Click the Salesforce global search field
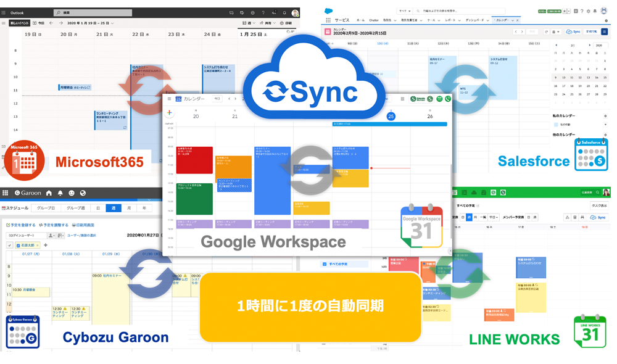This screenshot has width=617, height=364. (460, 11)
